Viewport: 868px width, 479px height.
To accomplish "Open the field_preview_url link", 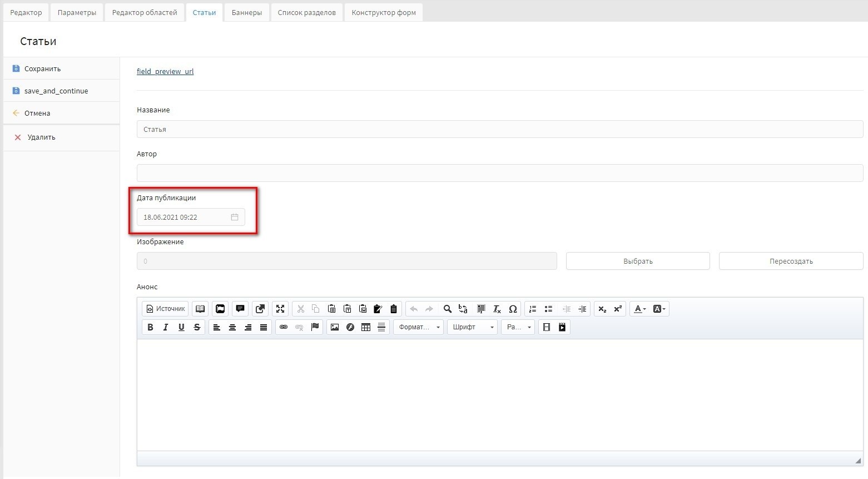I will point(165,71).
